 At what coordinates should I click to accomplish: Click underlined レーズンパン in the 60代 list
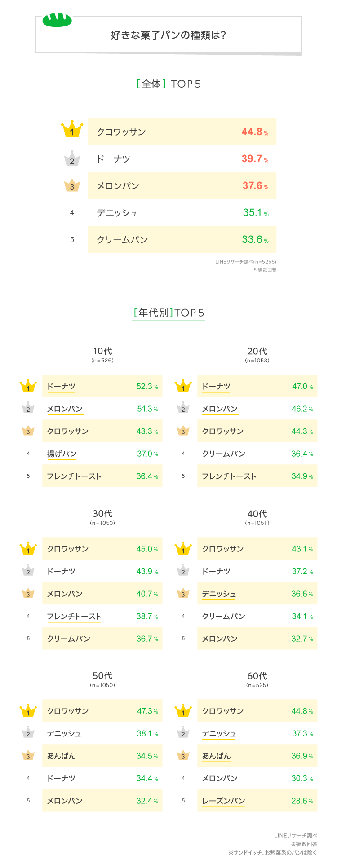223,801
